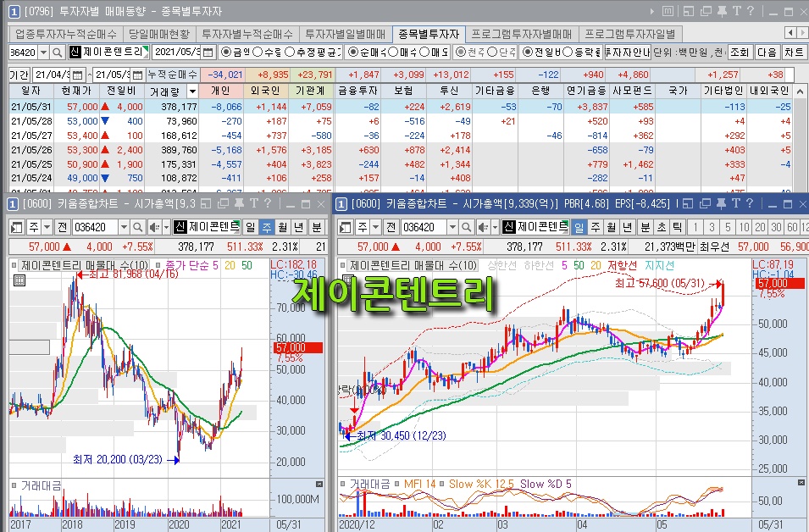Select 월 monthly period in left chart
This screenshot has height=532, width=809.
point(282,227)
